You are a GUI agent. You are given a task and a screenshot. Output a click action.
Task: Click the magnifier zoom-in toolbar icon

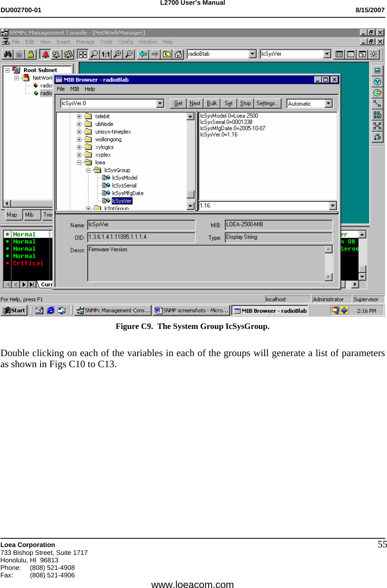(118, 54)
